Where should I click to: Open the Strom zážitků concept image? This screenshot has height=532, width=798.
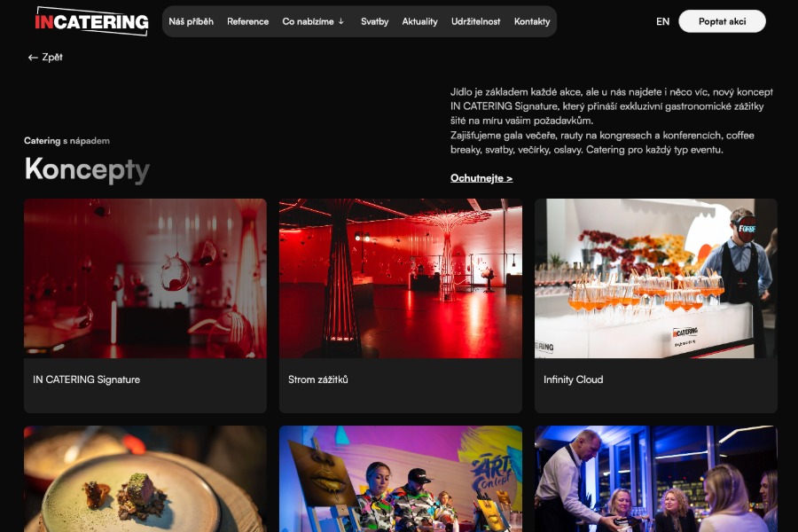(401, 278)
